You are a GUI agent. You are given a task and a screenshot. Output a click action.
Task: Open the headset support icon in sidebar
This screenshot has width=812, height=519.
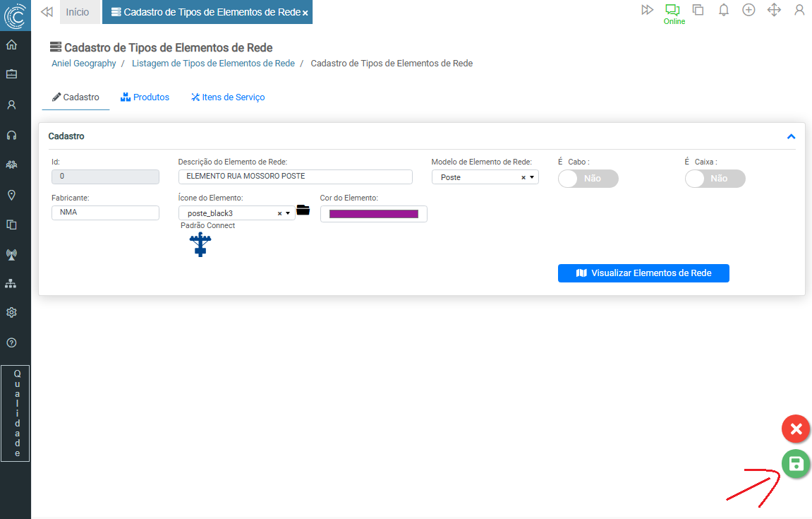11,135
